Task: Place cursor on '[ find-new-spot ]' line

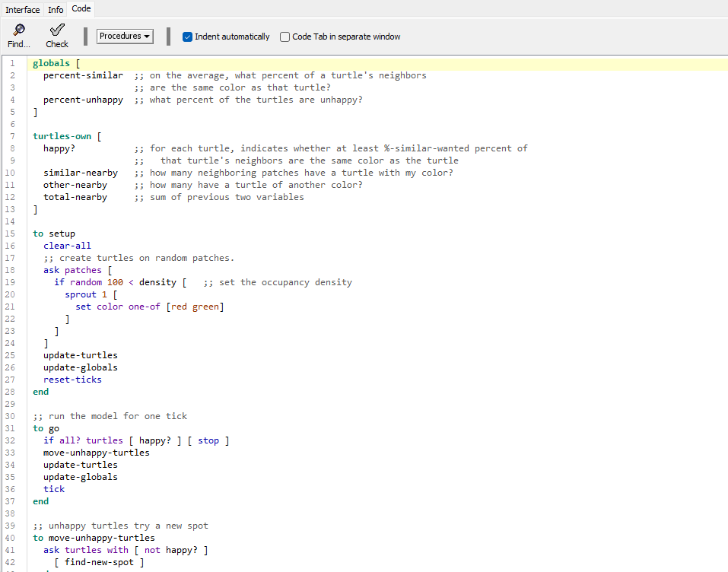Action: (x=99, y=562)
